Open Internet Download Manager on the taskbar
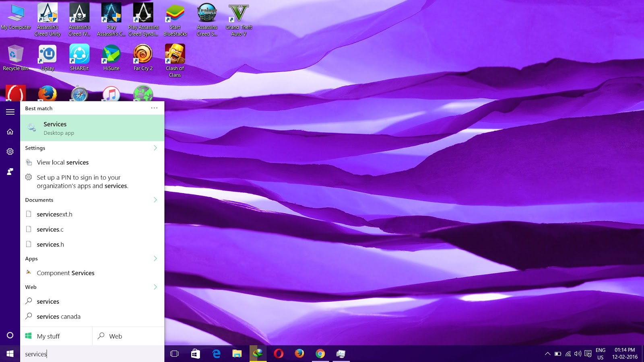 (x=258, y=354)
